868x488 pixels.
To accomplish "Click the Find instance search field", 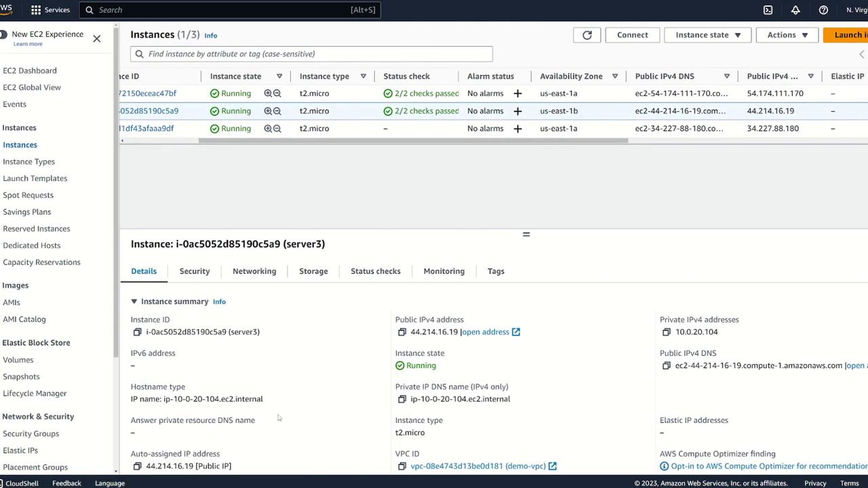I will coord(312,54).
